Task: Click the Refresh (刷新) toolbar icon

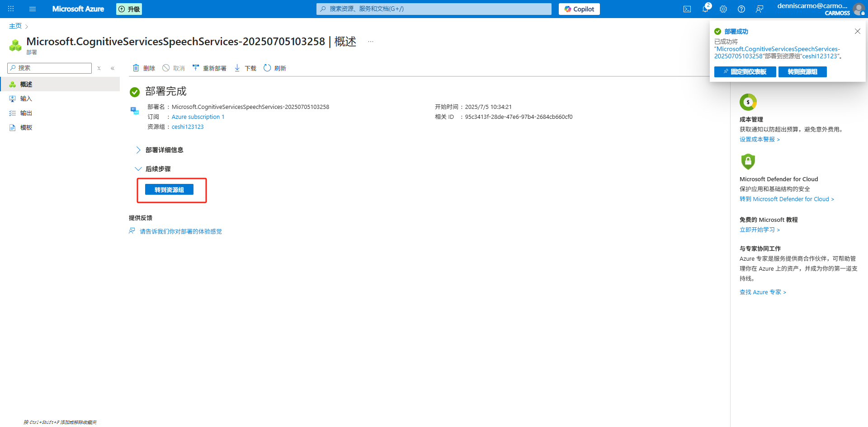Action: click(x=274, y=68)
